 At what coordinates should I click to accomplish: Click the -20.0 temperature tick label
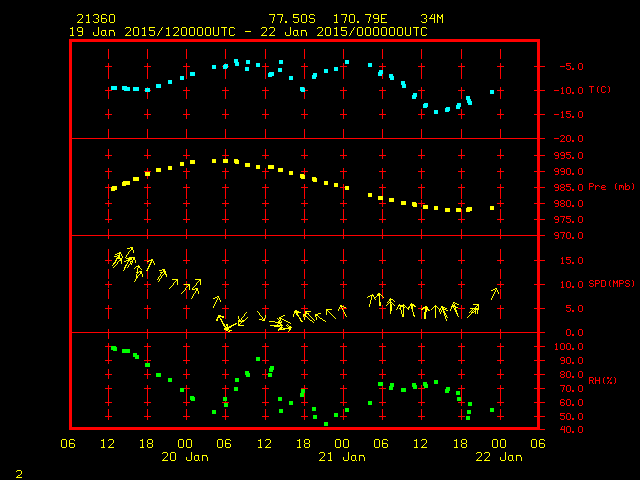coord(569,139)
